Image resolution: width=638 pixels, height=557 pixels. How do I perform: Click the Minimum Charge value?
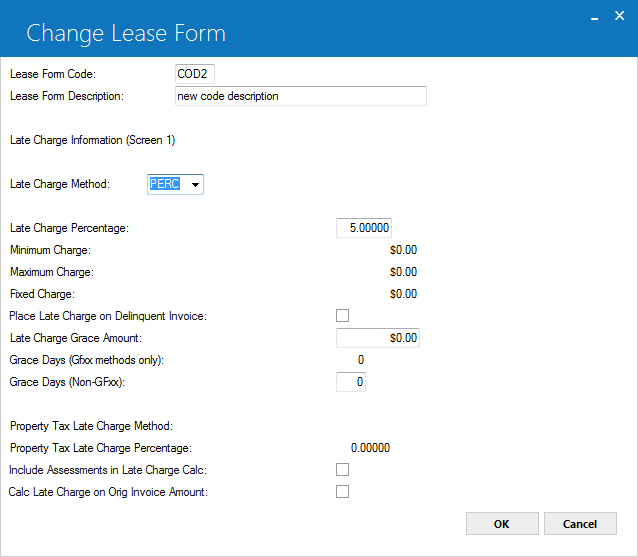coord(403,250)
